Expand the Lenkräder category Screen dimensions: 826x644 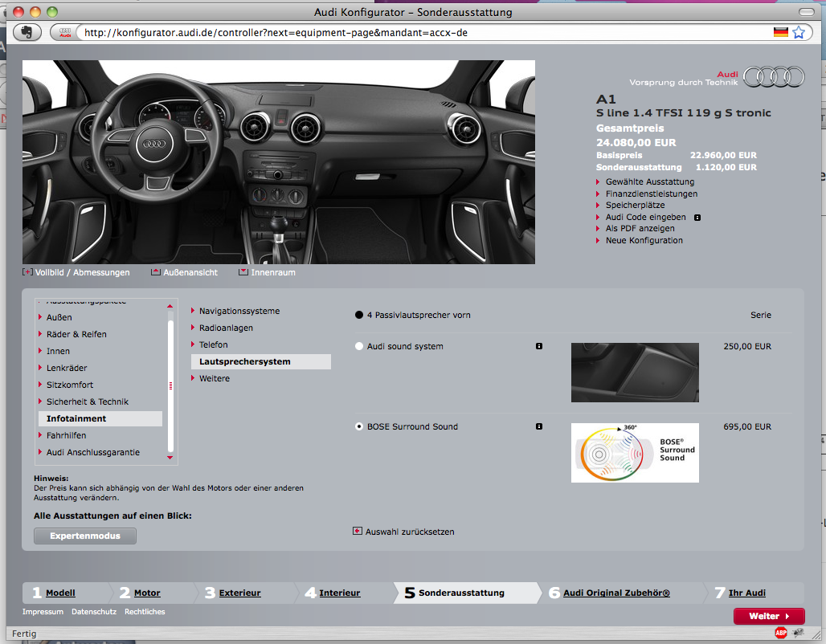click(x=67, y=368)
